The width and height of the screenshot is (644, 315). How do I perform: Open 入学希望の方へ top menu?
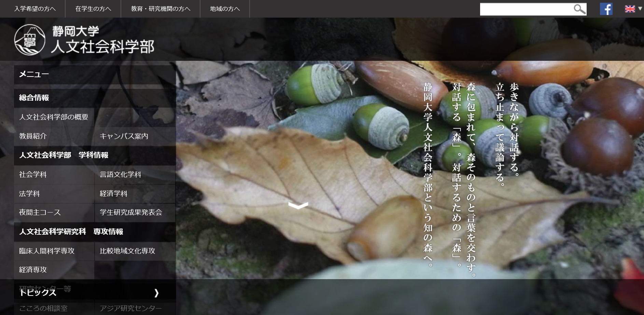(35, 9)
